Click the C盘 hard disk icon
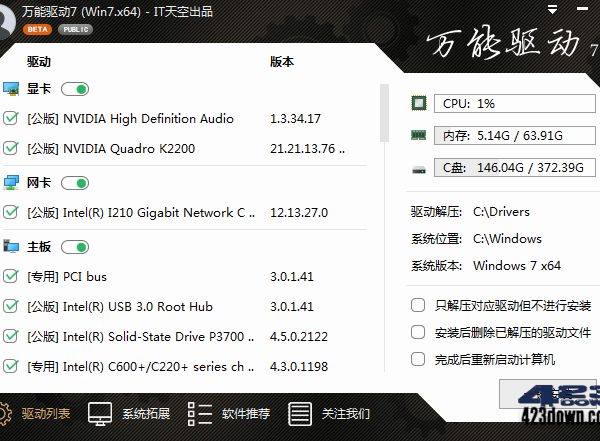The width and height of the screenshot is (600, 441). coord(419,169)
